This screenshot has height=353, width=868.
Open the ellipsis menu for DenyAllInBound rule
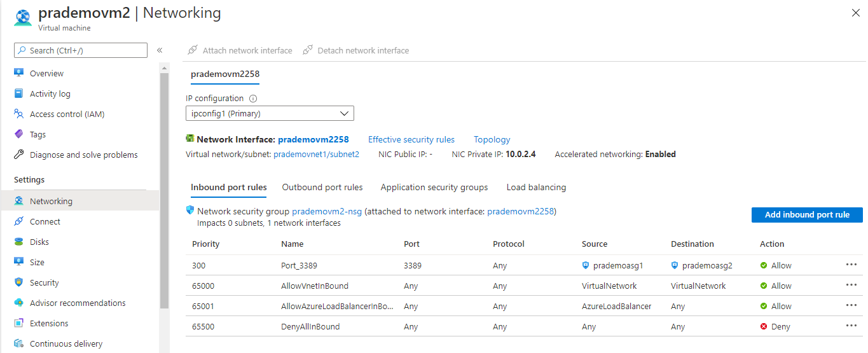point(851,326)
